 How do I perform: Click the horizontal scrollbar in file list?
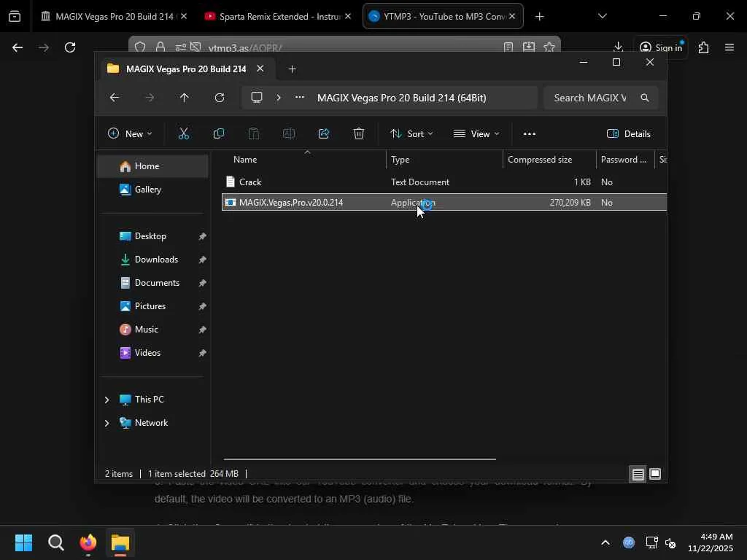coord(360,459)
